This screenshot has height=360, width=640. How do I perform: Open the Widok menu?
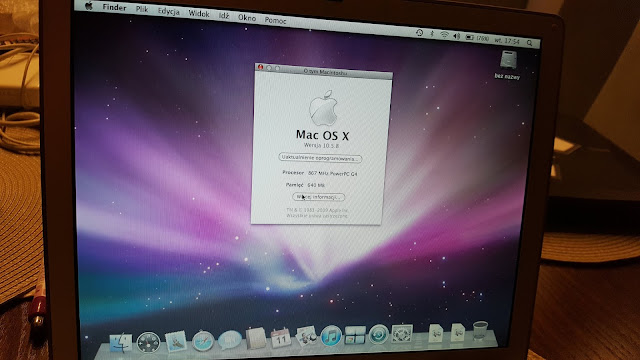[x=199, y=14]
